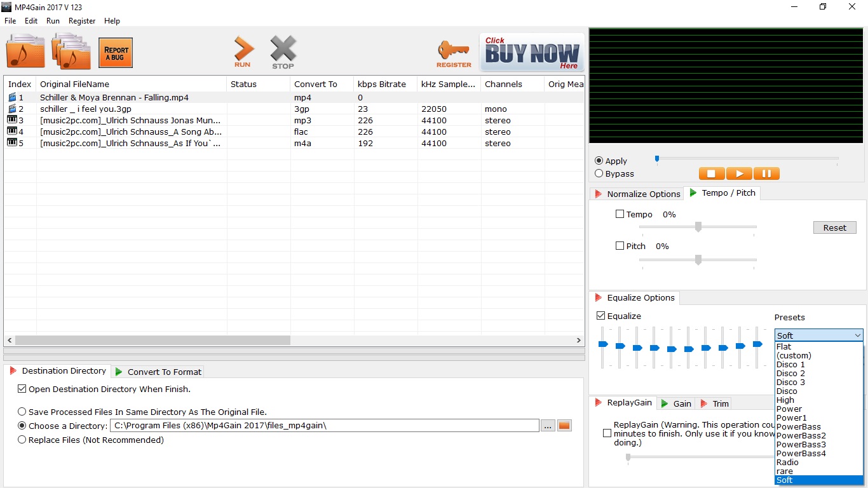Sort by the Convert To column header
The image size is (868, 488).
322,84
